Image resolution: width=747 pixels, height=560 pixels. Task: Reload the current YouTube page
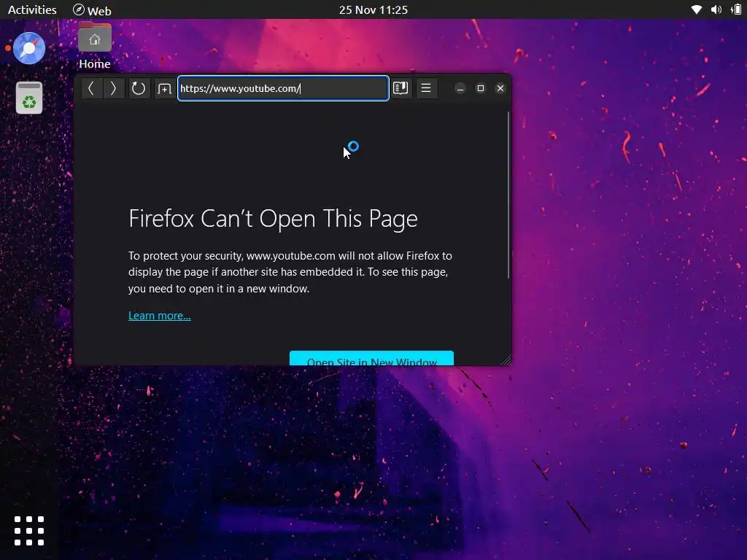tap(138, 88)
